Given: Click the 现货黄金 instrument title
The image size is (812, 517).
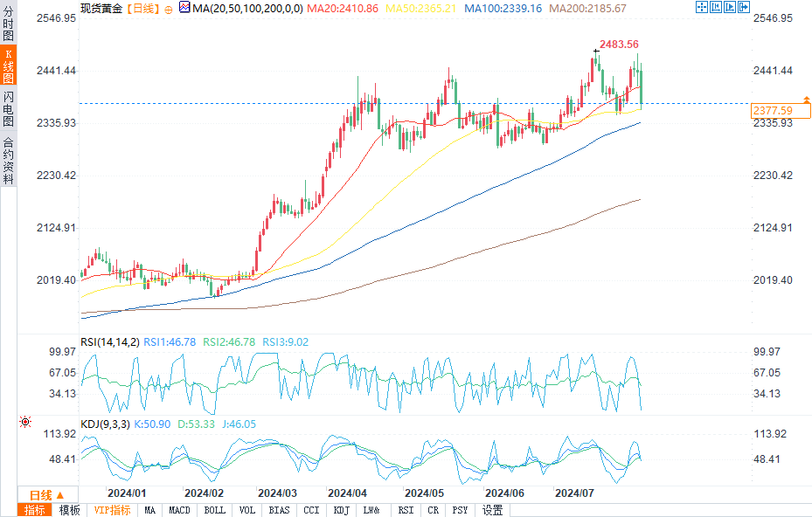Looking at the screenshot, I should click(x=101, y=9).
